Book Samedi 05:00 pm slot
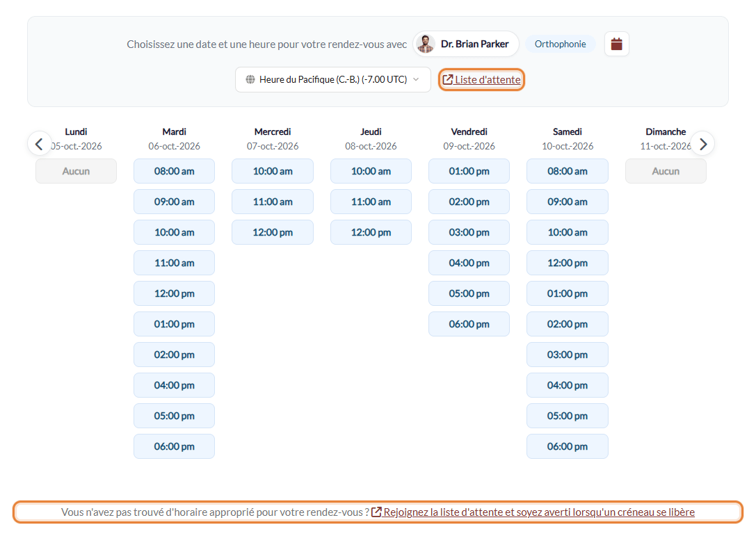756x536 pixels. point(568,416)
